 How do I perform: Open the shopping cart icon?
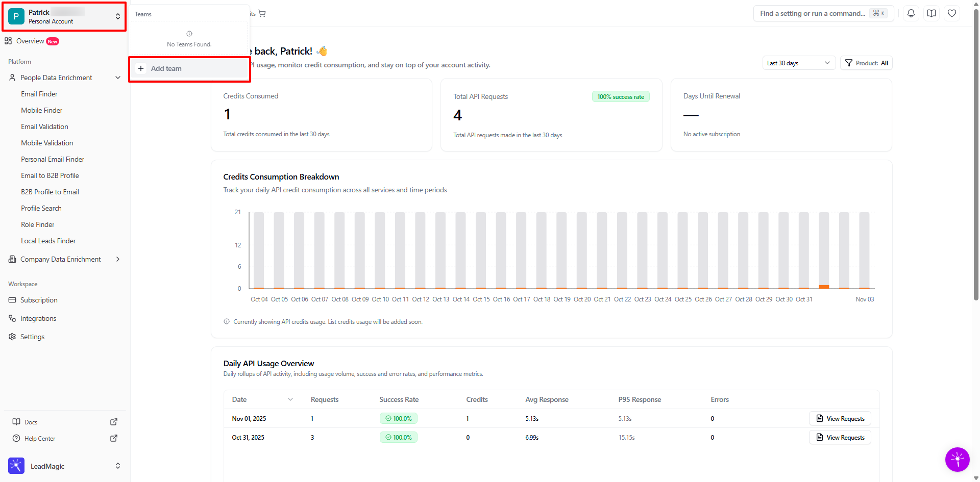click(262, 13)
